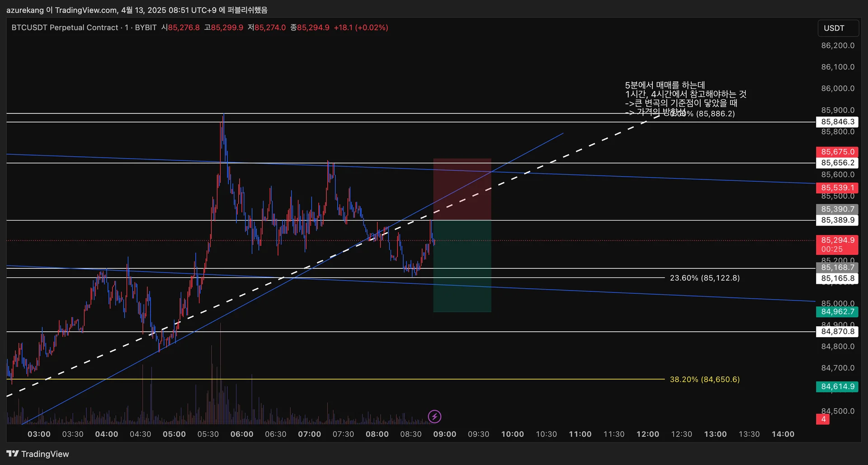Open the TradingView logo link
Screen dimensions: 868x465
click(38, 454)
